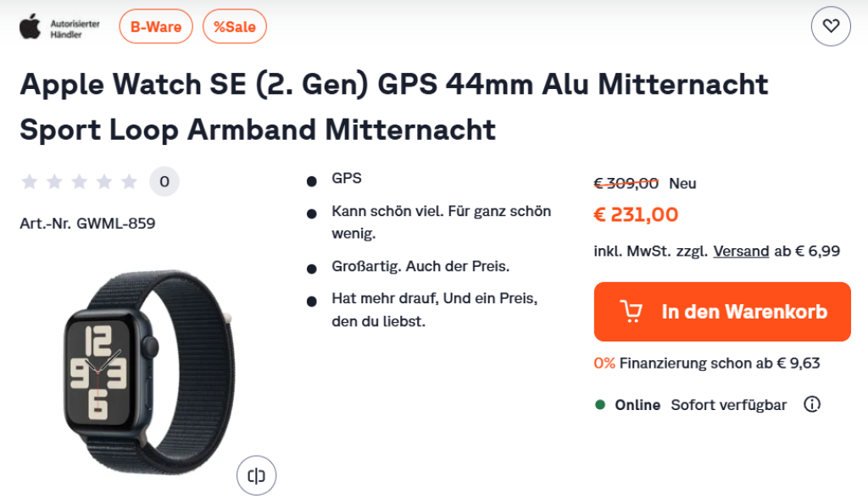Viewport: 868px width, 499px height.
Task: Select the B-Ware tag
Action: point(156,26)
